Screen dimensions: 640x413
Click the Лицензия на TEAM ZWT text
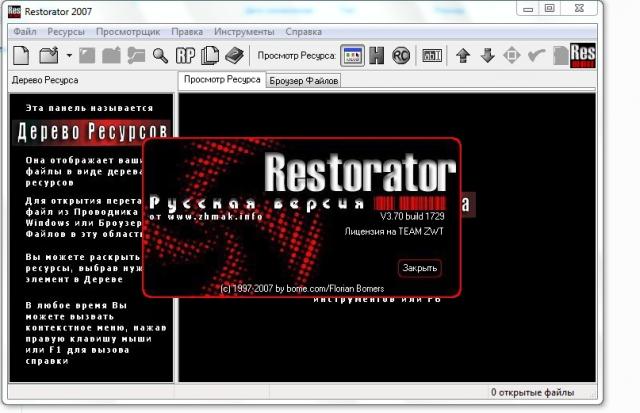(x=394, y=231)
